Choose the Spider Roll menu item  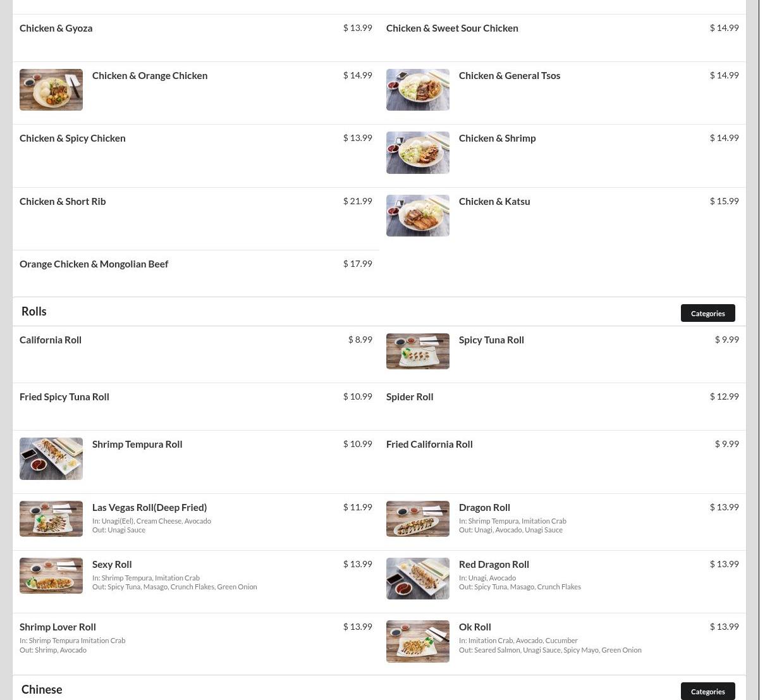point(563,407)
